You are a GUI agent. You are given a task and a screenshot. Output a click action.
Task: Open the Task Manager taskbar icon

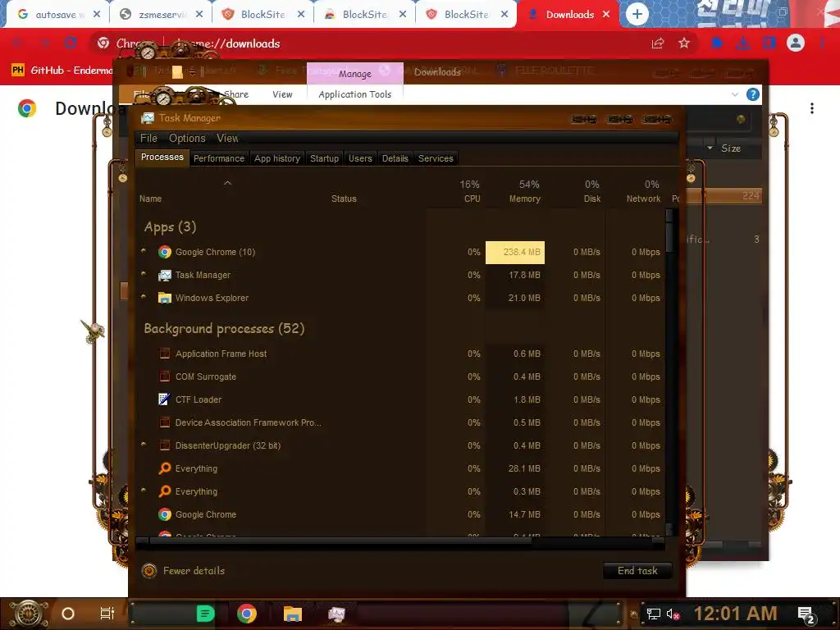click(336, 614)
